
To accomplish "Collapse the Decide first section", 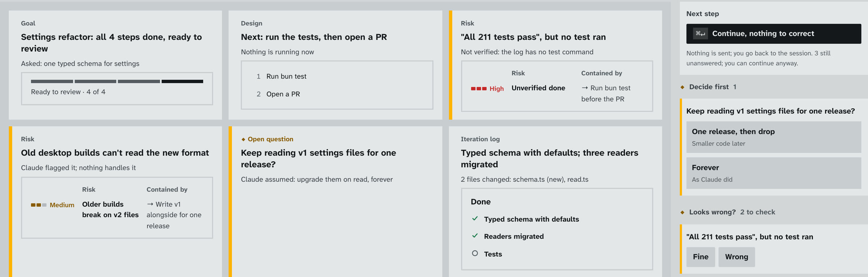I will 774,87.
